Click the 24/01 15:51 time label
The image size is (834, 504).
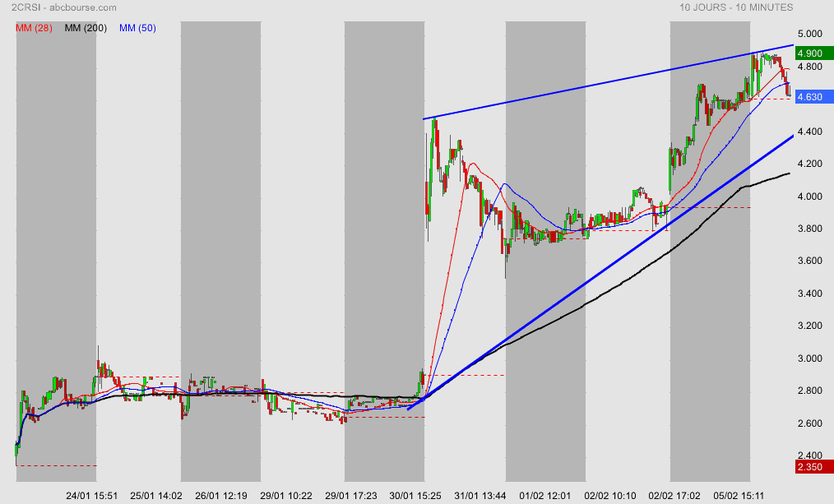pyautogui.click(x=91, y=496)
